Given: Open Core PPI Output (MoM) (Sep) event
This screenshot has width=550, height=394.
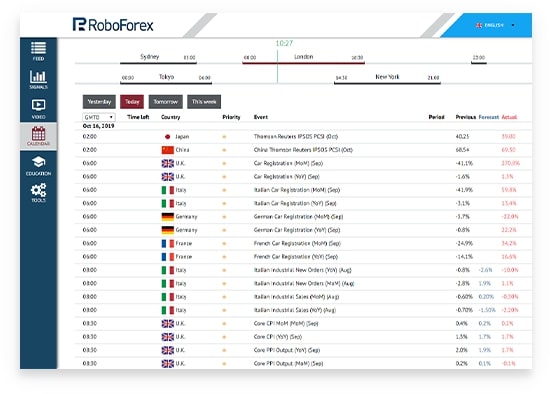Looking at the screenshot, I should point(288,363).
